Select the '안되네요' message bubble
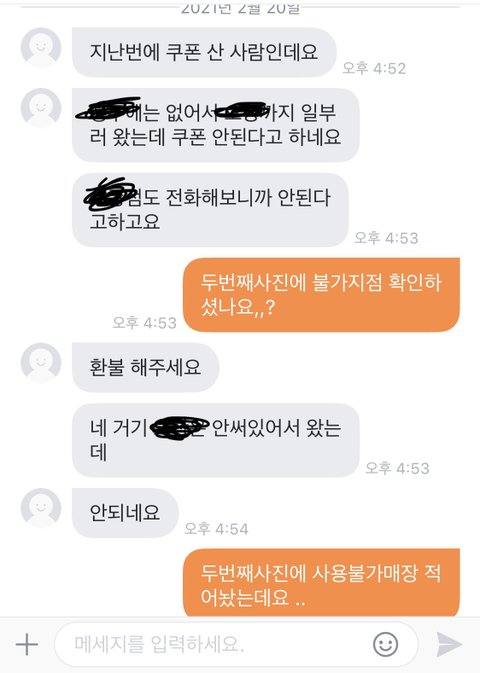 (125, 513)
